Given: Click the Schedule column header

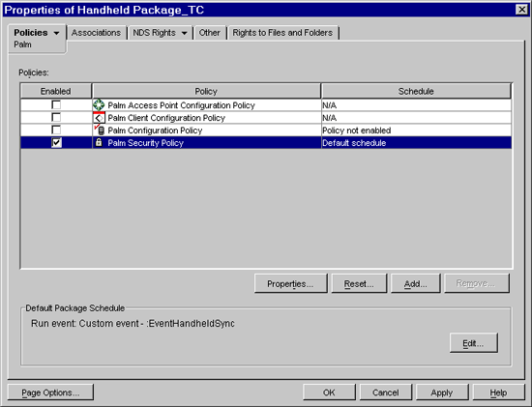Looking at the screenshot, I should tap(416, 91).
